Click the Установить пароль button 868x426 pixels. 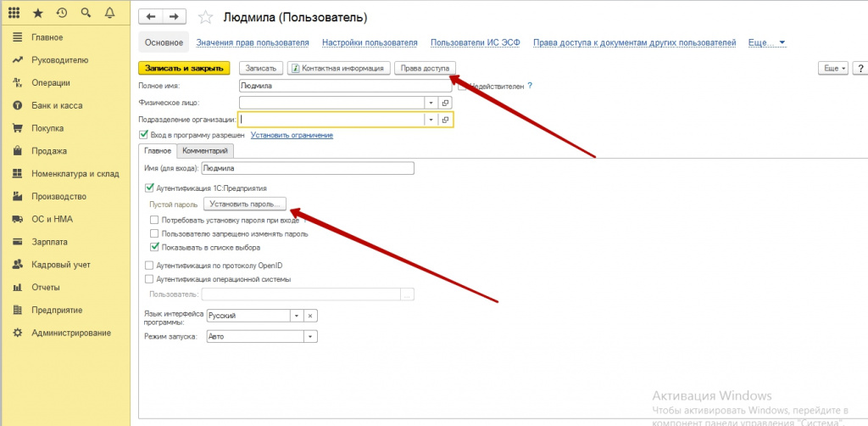pos(245,204)
